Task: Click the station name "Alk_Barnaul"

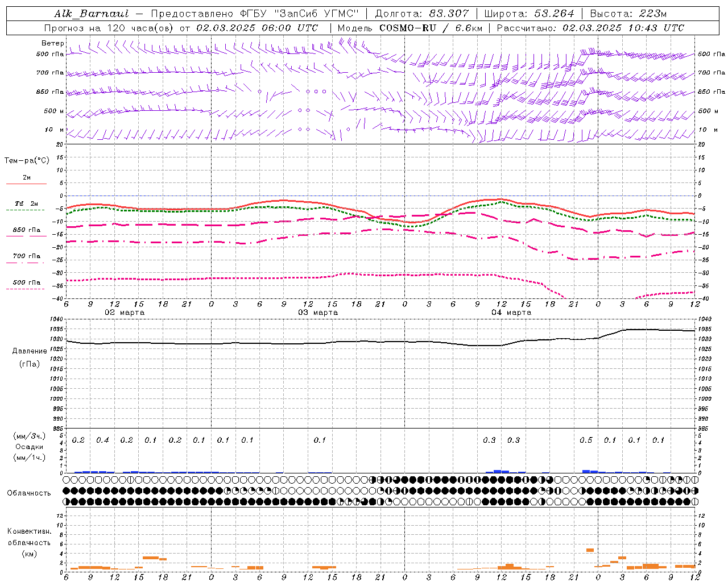Action: click(92, 14)
